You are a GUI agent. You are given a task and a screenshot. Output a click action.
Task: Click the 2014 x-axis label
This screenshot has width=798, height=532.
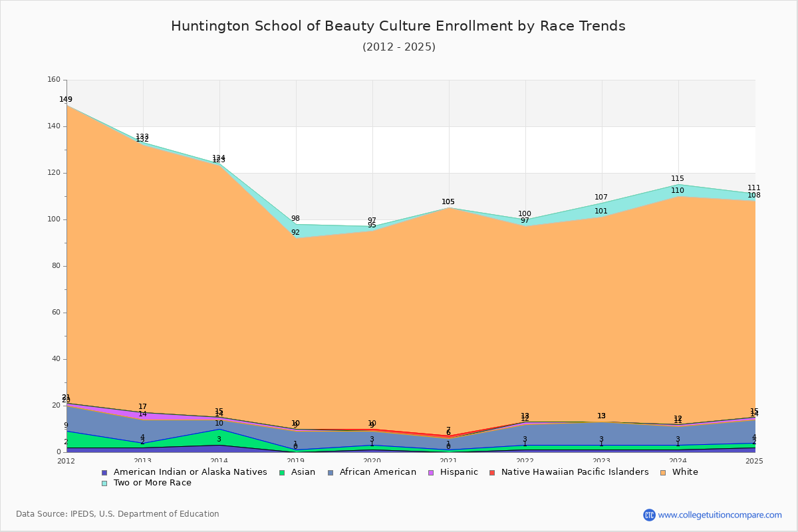click(219, 460)
